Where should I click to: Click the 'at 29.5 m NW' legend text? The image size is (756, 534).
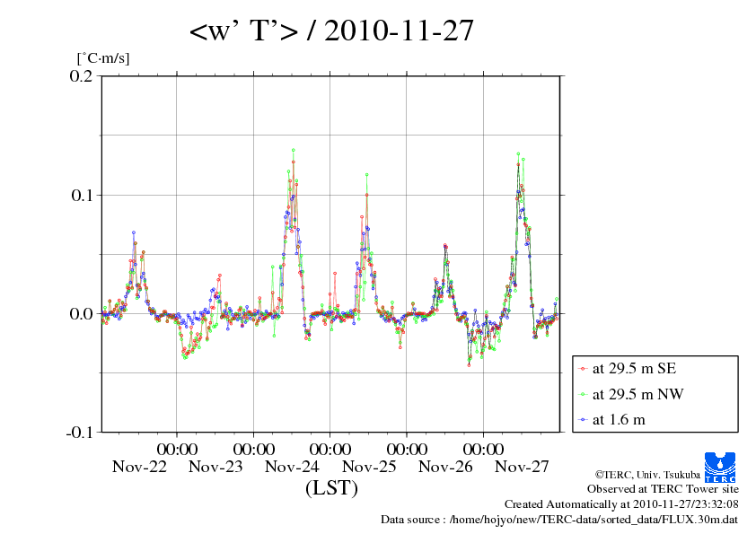tap(637, 394)
